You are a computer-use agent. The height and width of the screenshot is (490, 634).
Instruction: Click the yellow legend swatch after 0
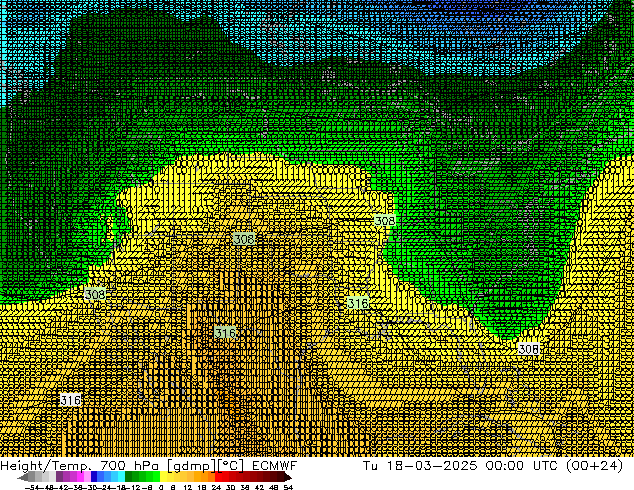pyautogui.click(x=163, y=477)
